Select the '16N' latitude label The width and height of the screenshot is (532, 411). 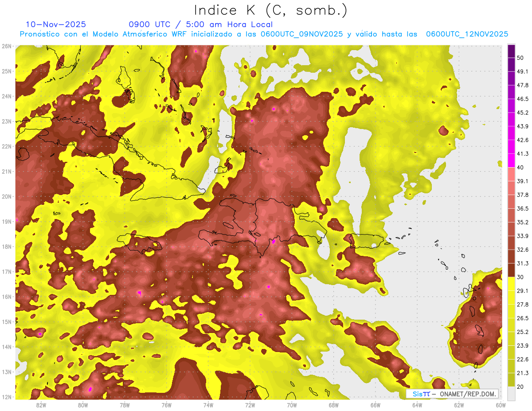(7, 297)
